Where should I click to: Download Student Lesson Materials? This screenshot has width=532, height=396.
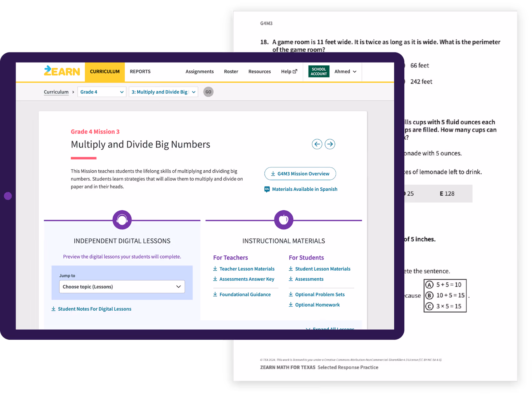tap(319, 269)
